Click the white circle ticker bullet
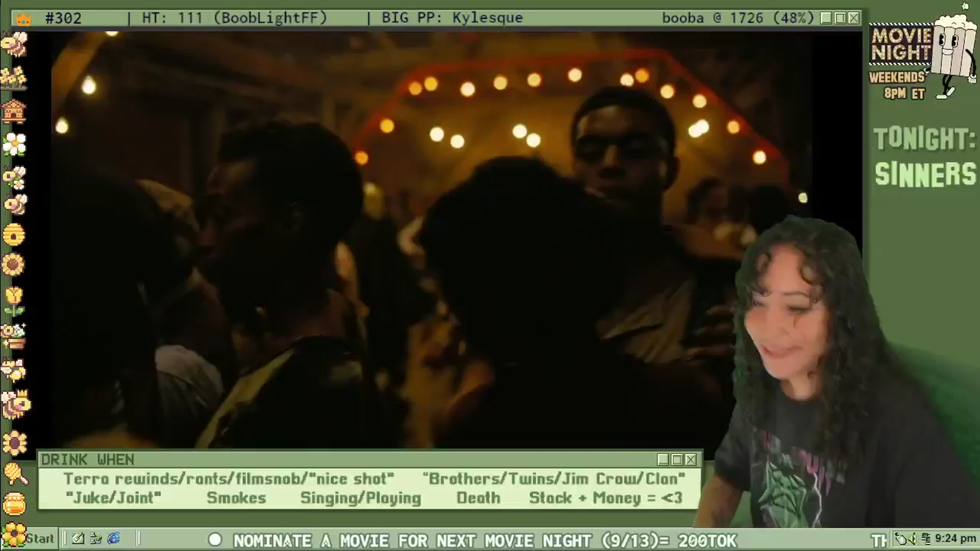This screenshot has height=551, width=980. [215, 540]
